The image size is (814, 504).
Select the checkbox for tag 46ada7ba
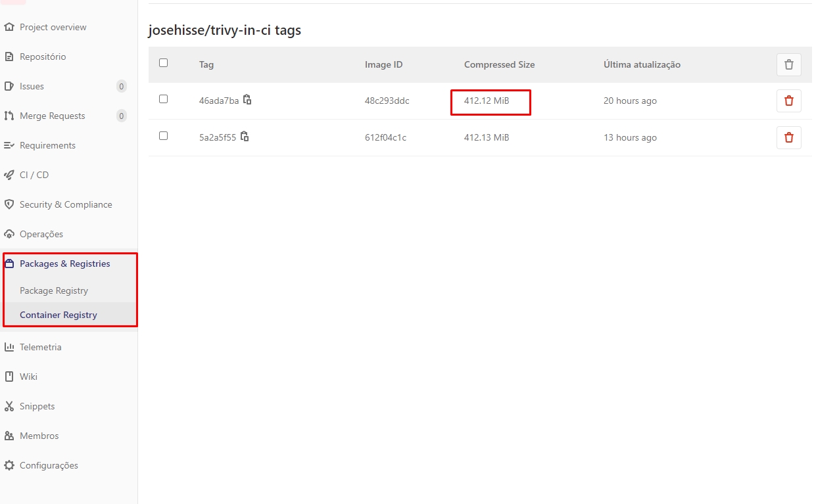pos(164,99)
